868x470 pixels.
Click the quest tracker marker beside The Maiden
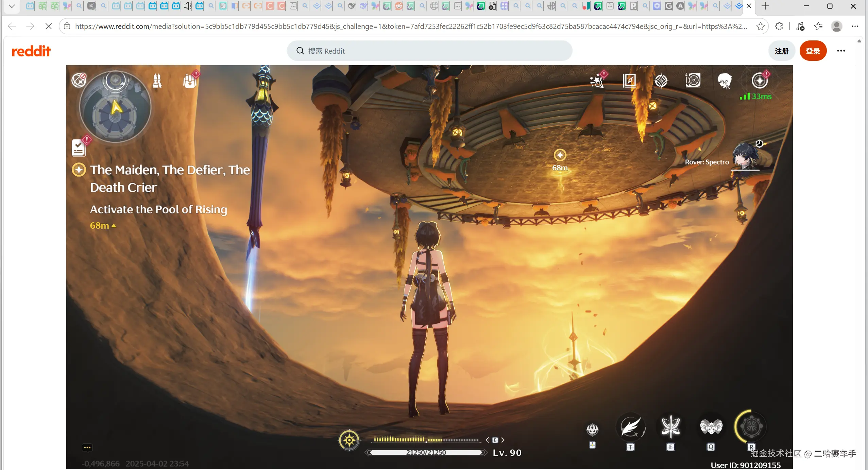[79, 170]
